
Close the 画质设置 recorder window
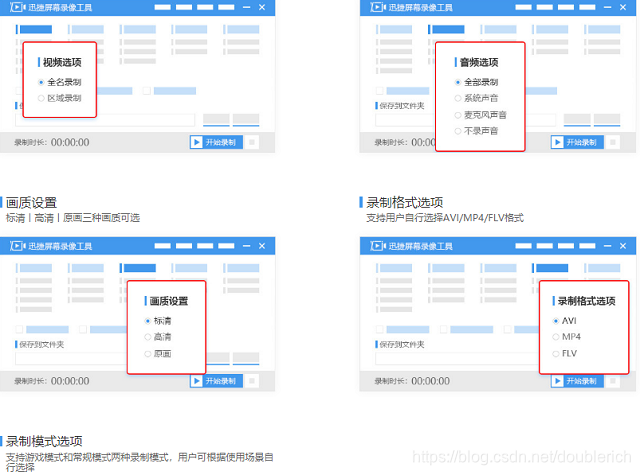point(262,246)
